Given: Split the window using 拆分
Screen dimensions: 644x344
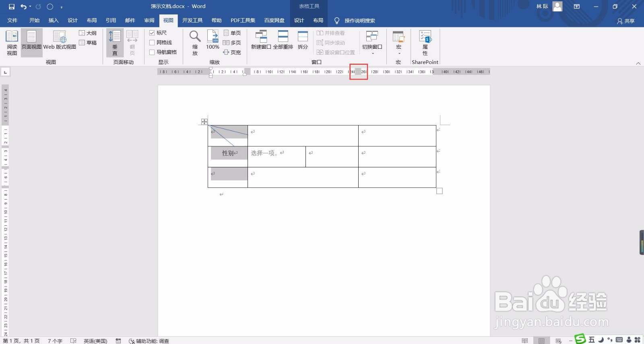Looking at the screenshot, I should [x=303, y=40].
